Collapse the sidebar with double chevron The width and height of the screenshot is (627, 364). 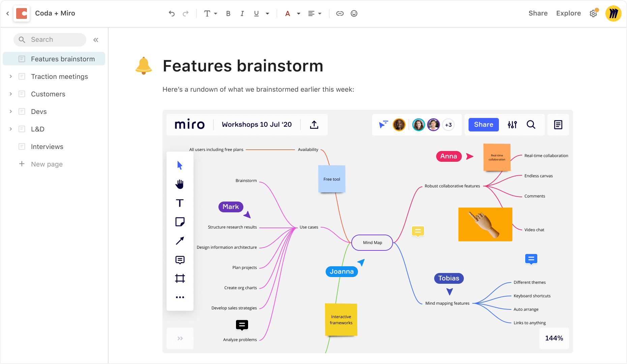(96, 40)
